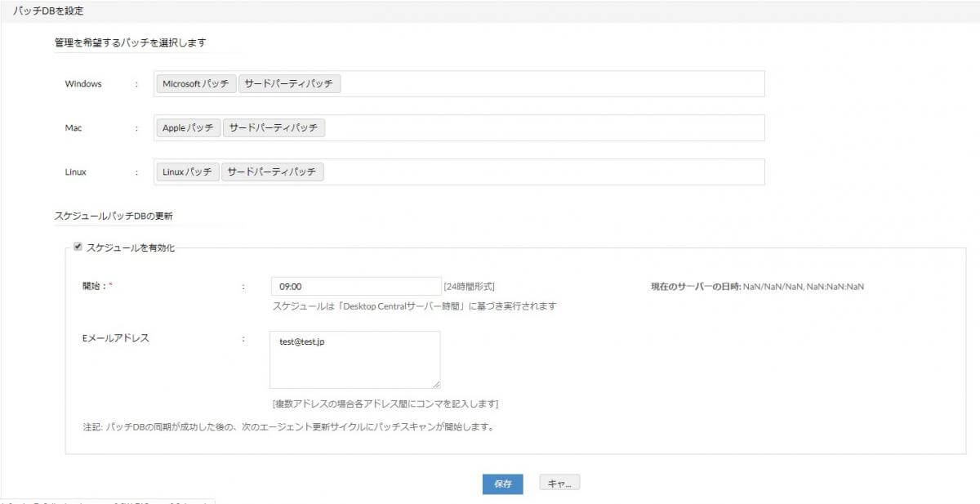Click the [24時間形式] hint text
Image resolution: width=980 pixels, height=504 pixels.
(x=469, y=287)
